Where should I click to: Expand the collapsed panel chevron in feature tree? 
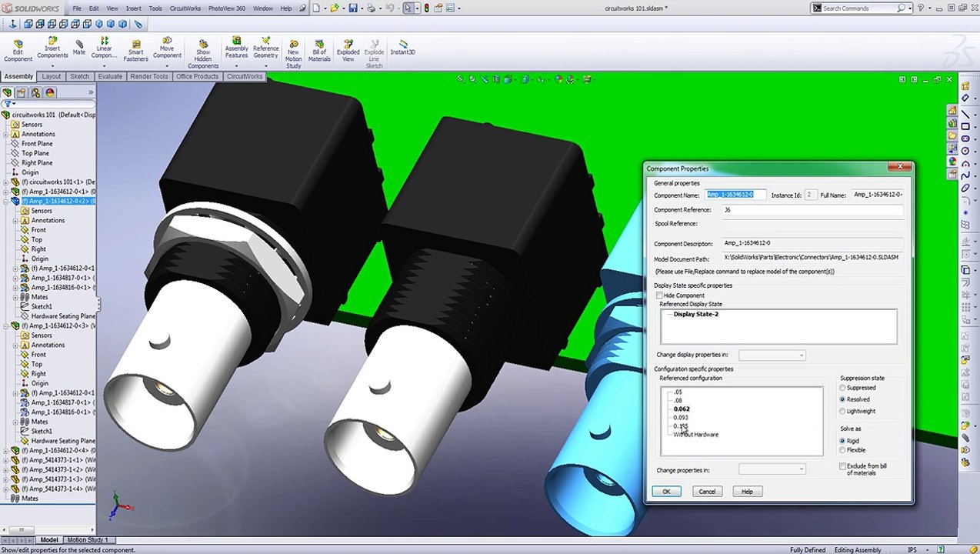[91, 92]
